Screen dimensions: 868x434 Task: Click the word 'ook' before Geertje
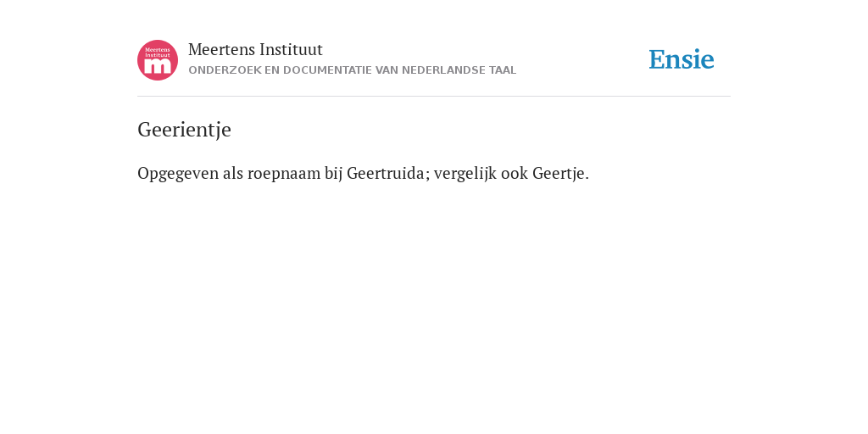coord(515,173)
